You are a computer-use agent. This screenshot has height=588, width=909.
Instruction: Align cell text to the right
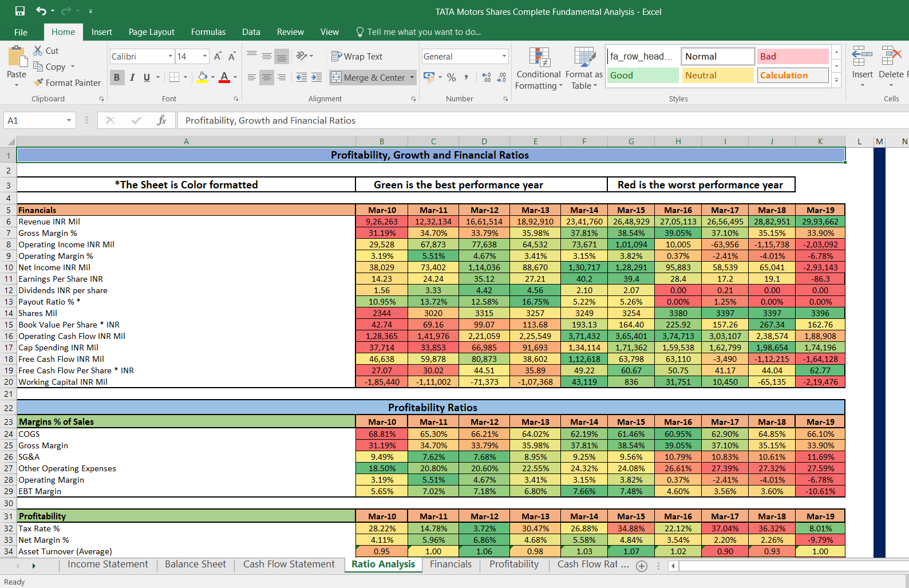point(282,77)
